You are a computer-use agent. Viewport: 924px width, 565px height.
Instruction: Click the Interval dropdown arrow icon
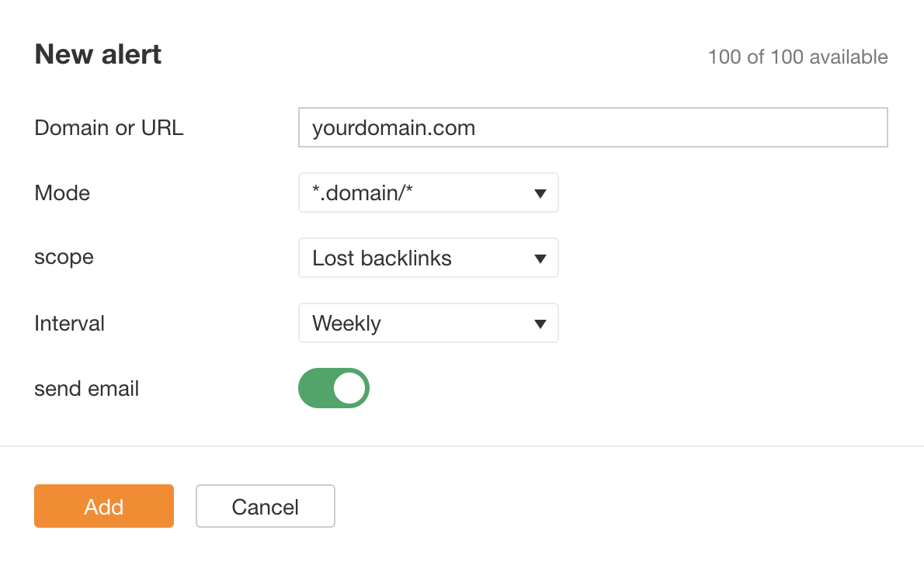click(540, 324)
